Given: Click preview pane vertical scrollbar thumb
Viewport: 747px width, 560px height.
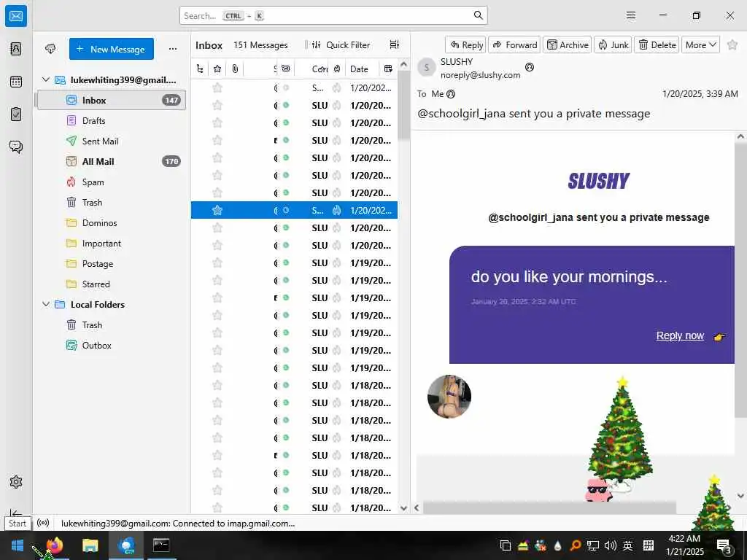Looking at the screenshot, I should click(741, 281).
